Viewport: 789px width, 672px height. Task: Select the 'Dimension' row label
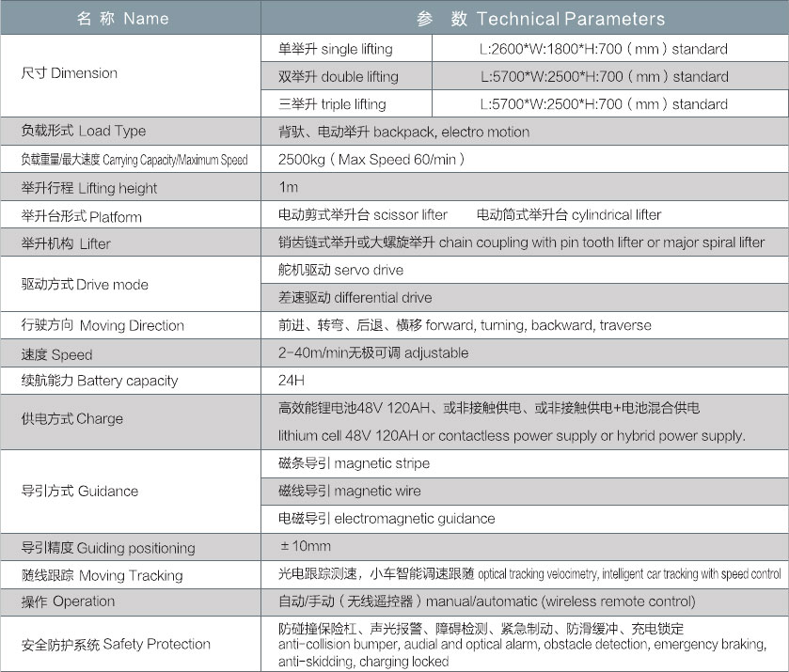click(70, 73)
